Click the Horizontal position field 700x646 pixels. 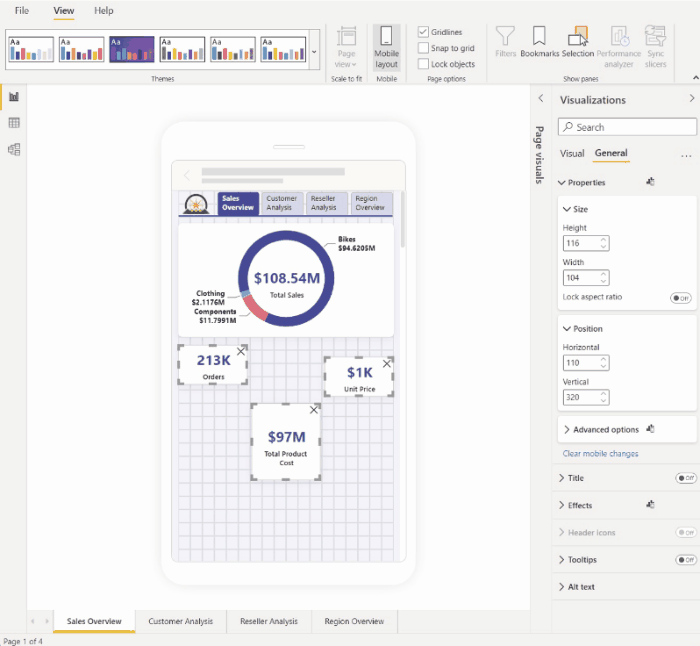tap(585, 363)
